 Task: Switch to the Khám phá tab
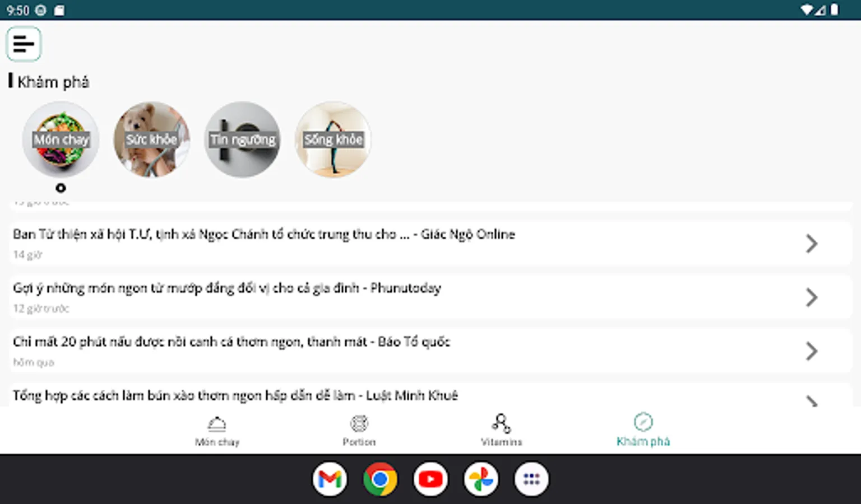643,428
